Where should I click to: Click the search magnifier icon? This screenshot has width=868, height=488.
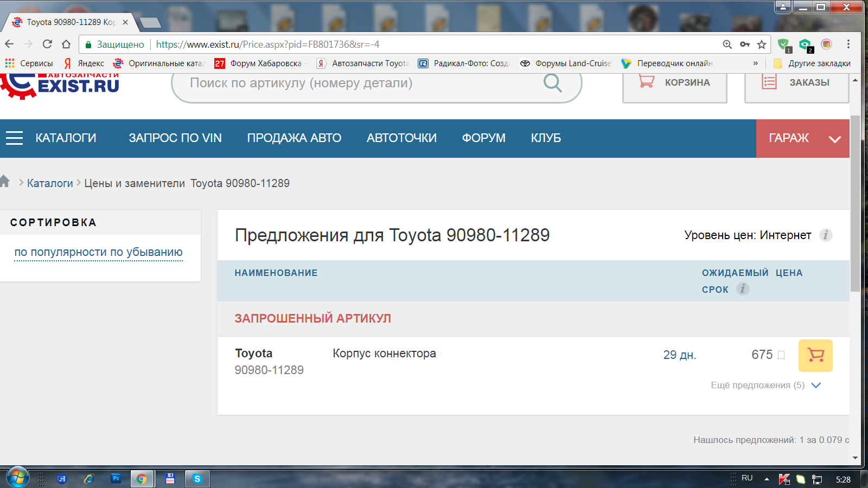tap(553, 83)
